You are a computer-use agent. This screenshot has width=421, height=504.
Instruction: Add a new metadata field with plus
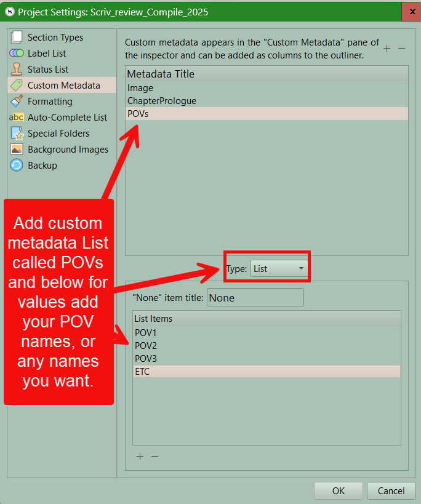(387, 48)
